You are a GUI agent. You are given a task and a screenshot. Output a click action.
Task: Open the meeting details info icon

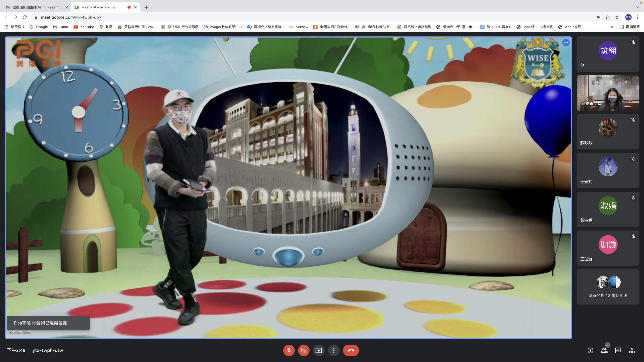[590, 350]
